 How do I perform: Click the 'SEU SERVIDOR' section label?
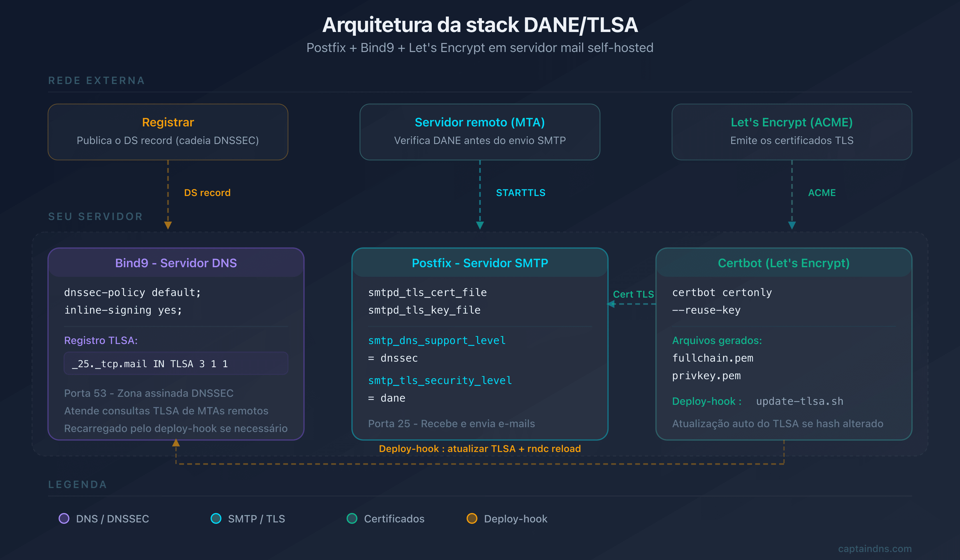point(95,217)
